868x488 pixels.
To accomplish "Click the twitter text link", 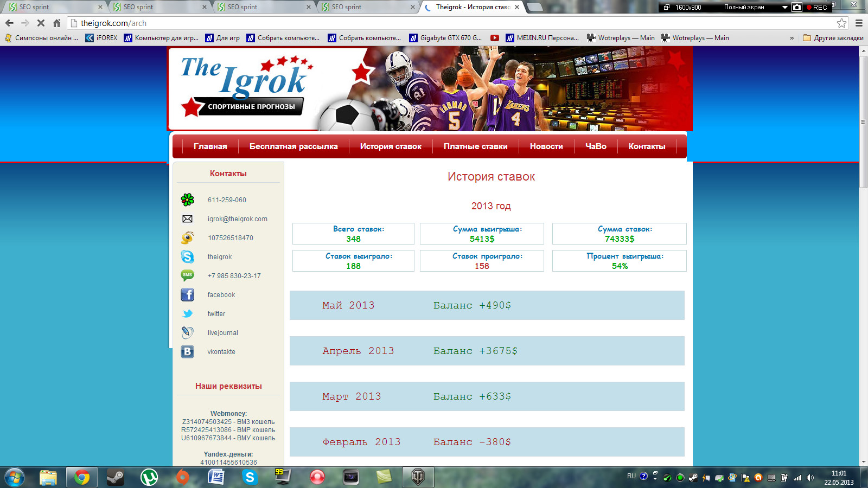I will pos(216,314).
